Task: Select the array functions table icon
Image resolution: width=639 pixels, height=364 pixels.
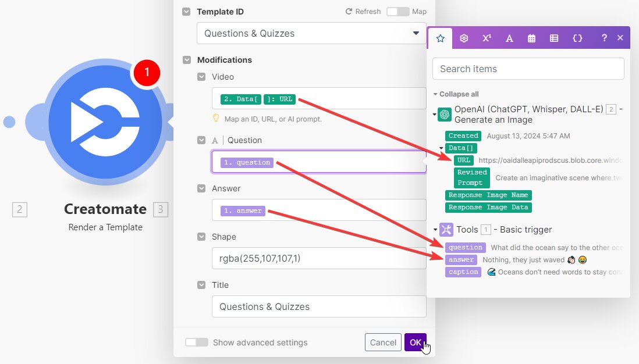Action: (x=554, y=38)
